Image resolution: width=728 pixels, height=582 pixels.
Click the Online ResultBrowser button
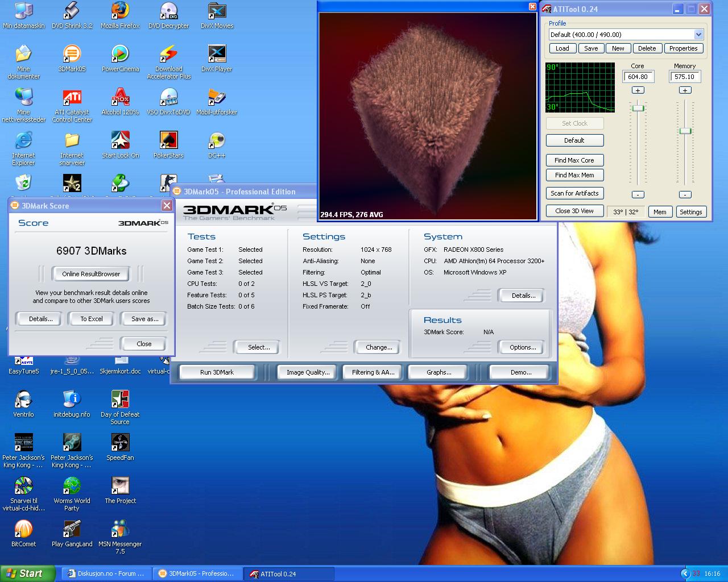(x=91, y=274)
